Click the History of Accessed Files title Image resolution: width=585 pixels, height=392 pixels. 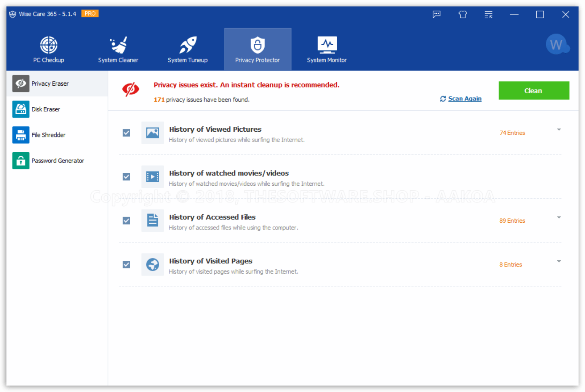[x=212, y=217]
